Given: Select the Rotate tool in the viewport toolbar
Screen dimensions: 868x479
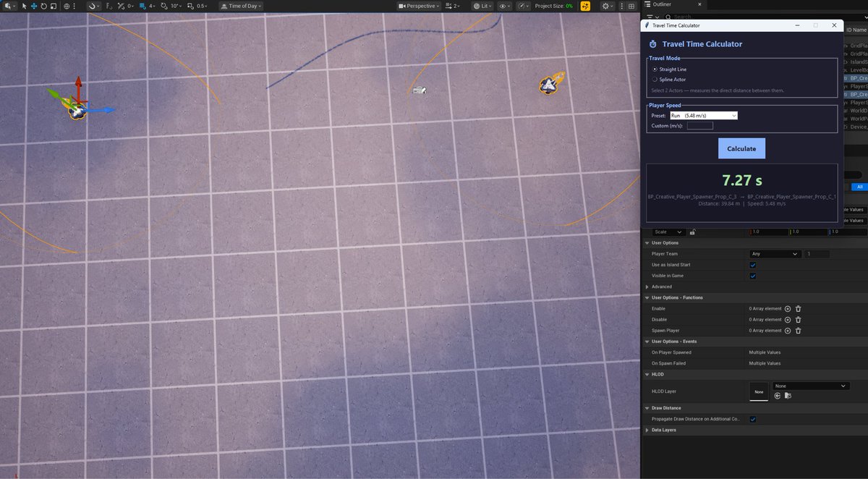Looking at the screenshot, I should pyautogui.click(x=43, y=6).
